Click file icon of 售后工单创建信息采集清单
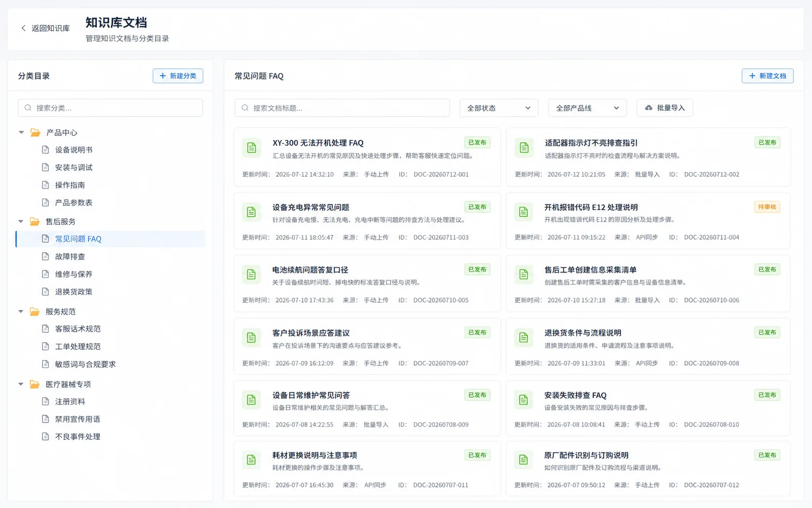 pos(523,274)
